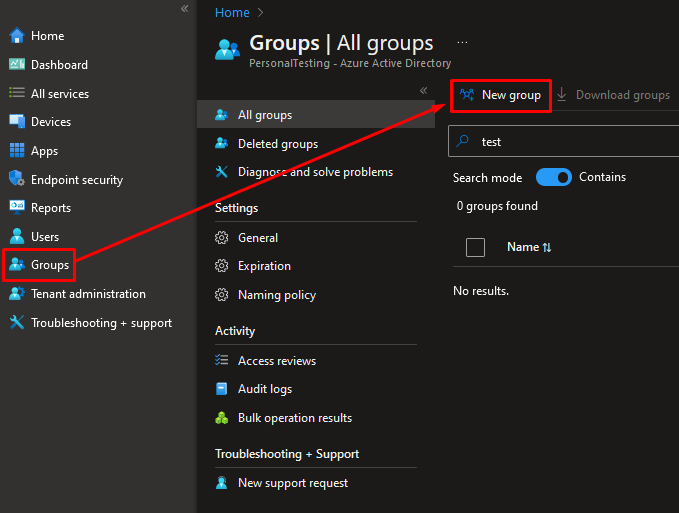The image size is (679, 513).
Task: Open Tenant administration link
Action: point(88,294)
